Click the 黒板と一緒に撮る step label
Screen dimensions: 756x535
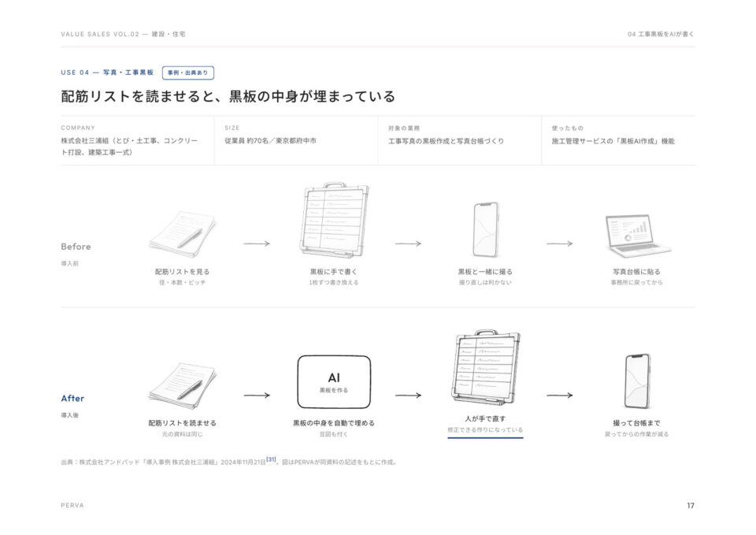click(x=485, y=272)
